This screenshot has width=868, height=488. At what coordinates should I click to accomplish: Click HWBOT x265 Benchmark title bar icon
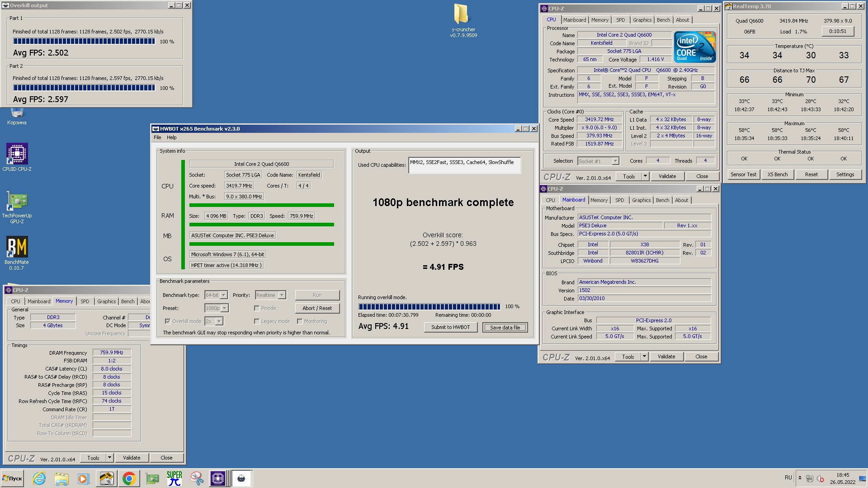point(156,129)
